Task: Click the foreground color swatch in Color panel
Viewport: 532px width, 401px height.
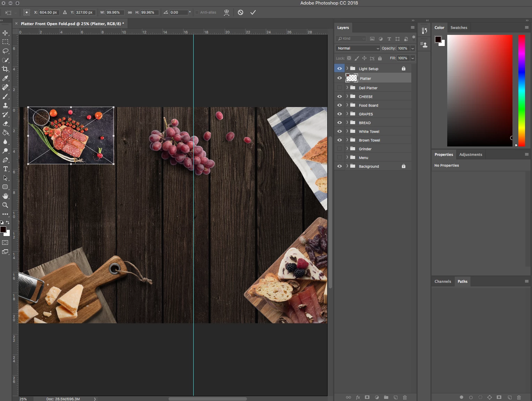Action: 438,39
